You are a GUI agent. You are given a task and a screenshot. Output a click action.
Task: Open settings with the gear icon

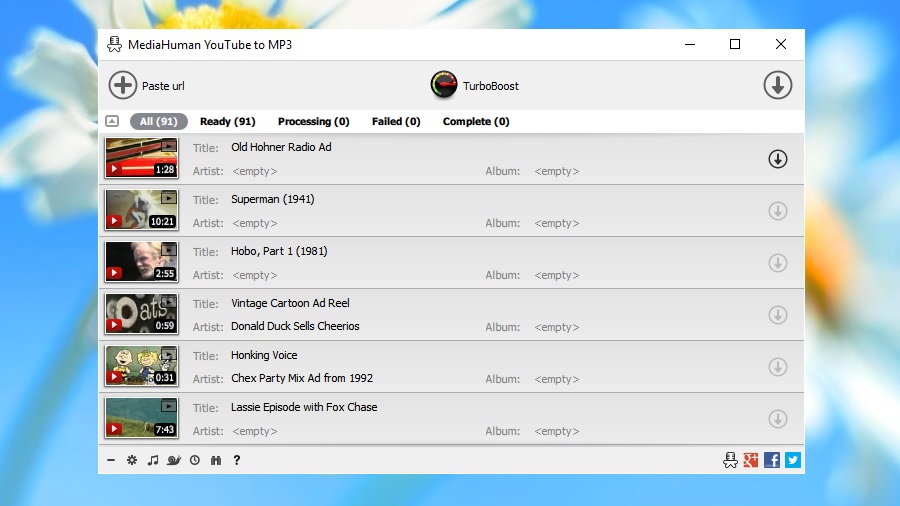[x=132, y=460]
